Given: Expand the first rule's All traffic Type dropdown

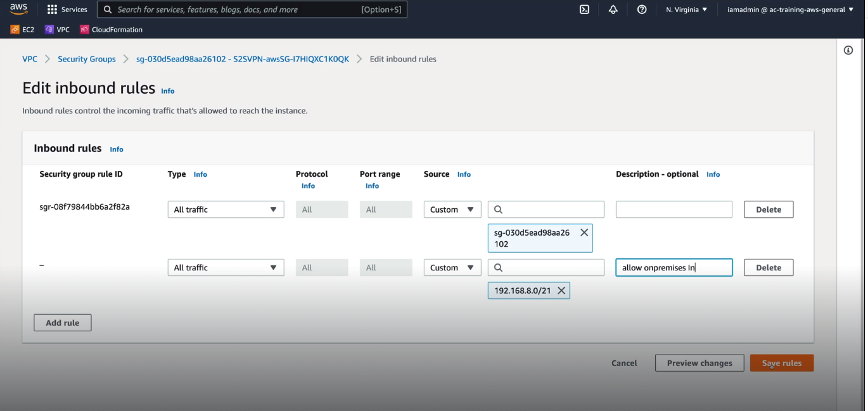Looking at the screenshot, I should point(226,209).
